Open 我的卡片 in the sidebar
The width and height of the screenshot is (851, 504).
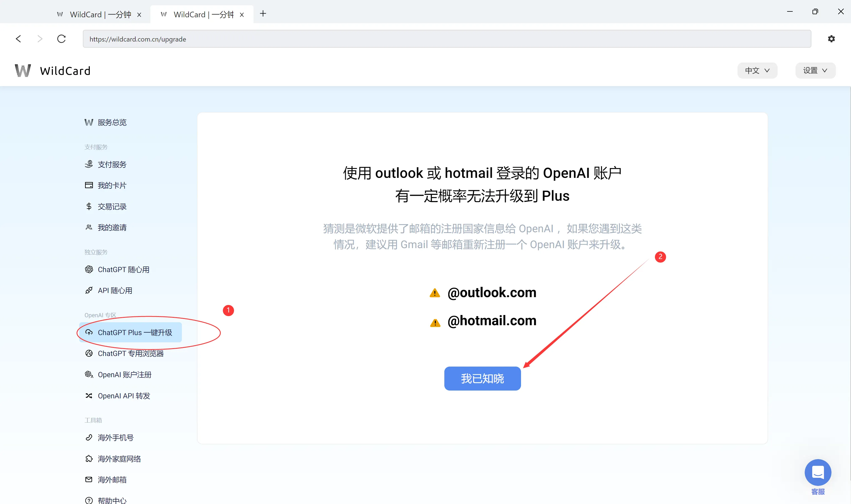(112, 185)
